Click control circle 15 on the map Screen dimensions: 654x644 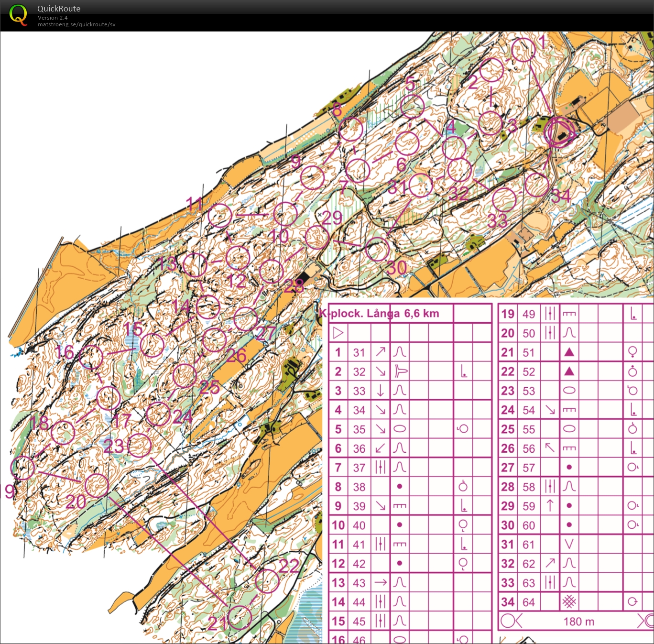tap(152, 345)
